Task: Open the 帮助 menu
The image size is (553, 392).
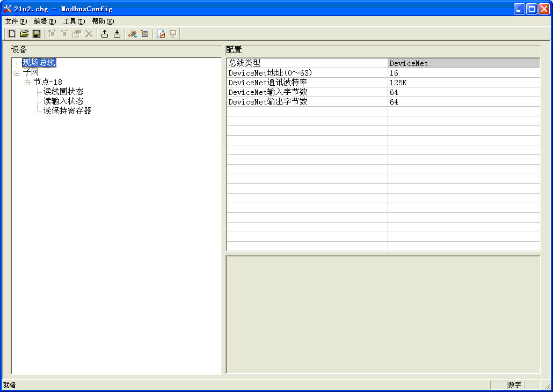Action: (103, 21)
